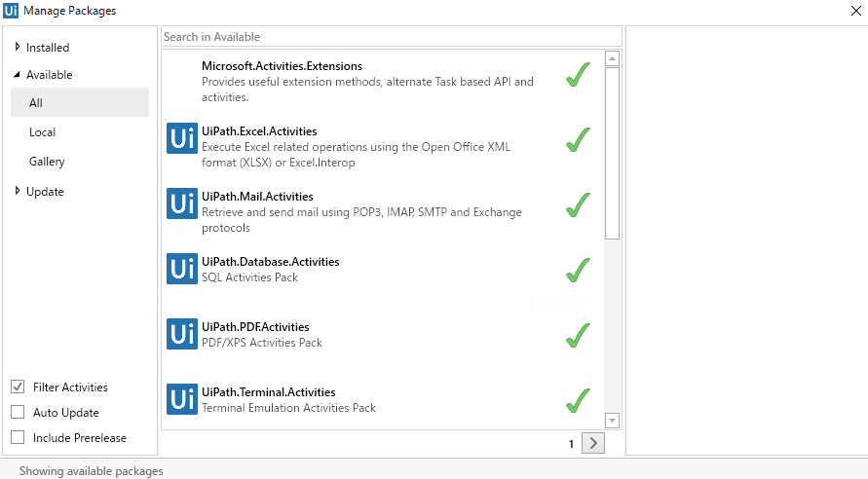Disable the Filter Activities checkbox
The image size is (868, 479).
pyautogui.click(x=18, y=387)
